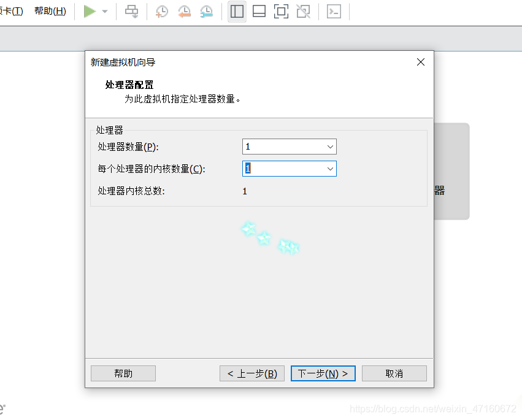This screenshot has width=522, height=420.
Task: Close the 新建虚拟机向导 dialog
Action: tap(421, 62)
